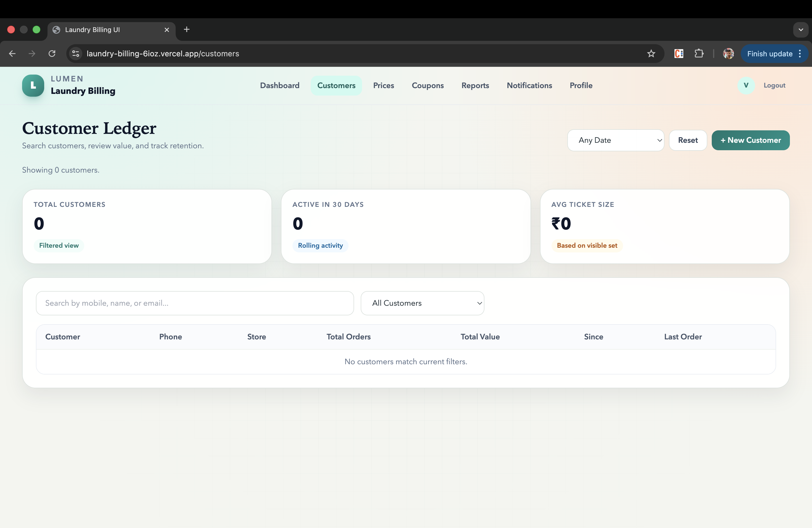812x528 pixels.
Task: Reload the page
Action: click(x=52, y=54)
